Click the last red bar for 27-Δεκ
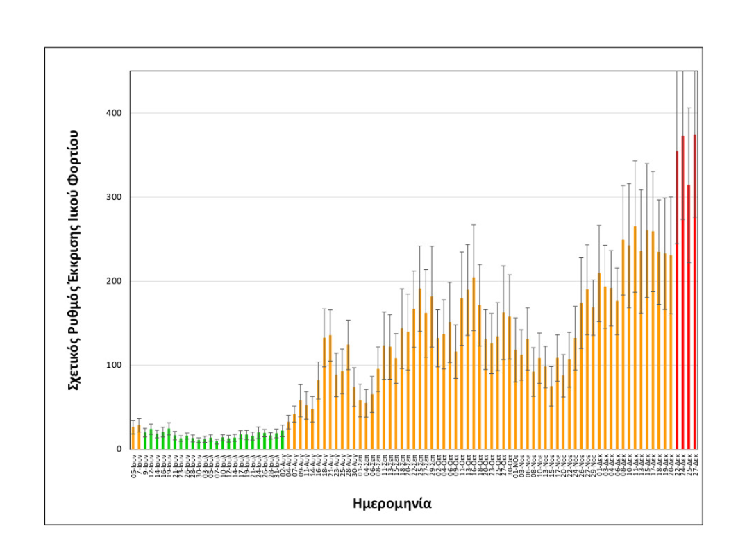Viewport: 729px width, 560px height. coord(695,312)
